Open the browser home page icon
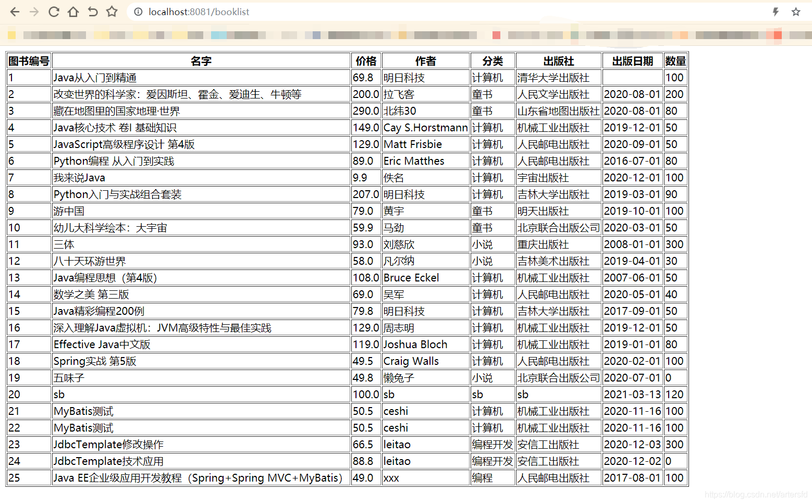This screenshot has width=812, height=504. click(73, 11)
